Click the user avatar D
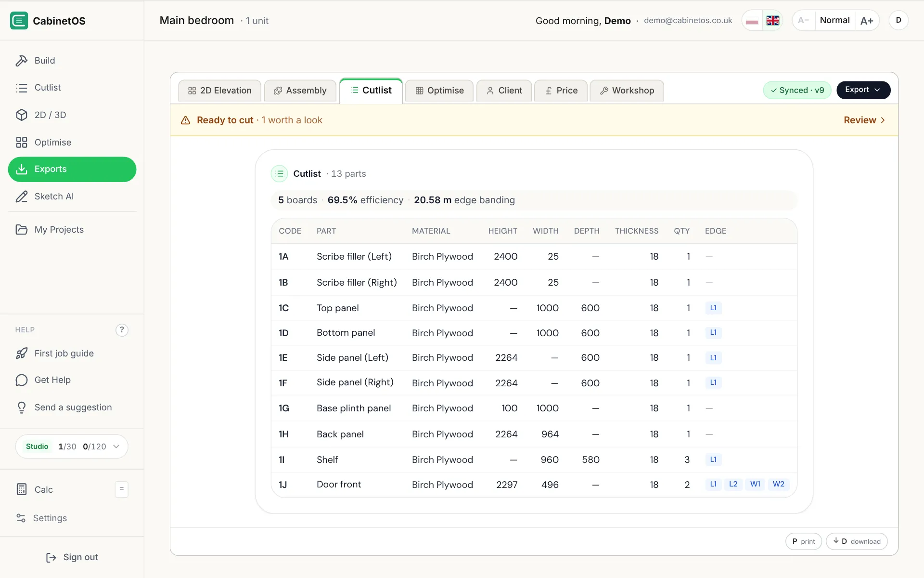This screenshot has width=924, height=578. [898, 20]
